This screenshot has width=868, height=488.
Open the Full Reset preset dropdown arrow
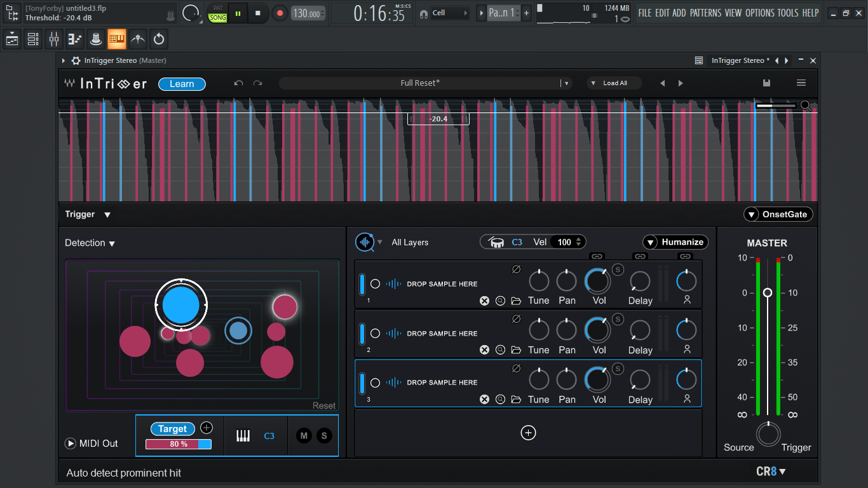[566, 83]
